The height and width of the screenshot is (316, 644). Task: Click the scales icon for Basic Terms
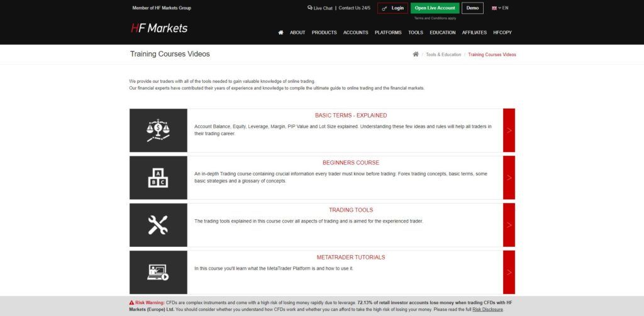point(158,131)
